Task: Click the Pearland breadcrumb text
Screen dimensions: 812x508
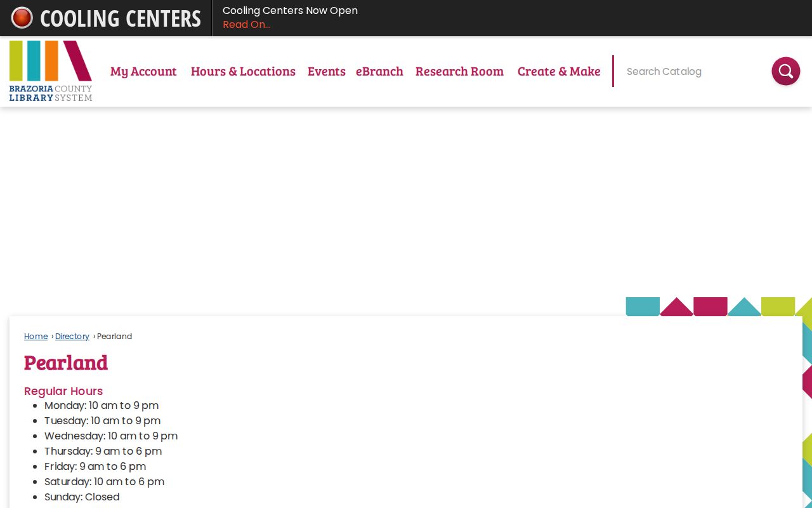Action: coord(115,337)
